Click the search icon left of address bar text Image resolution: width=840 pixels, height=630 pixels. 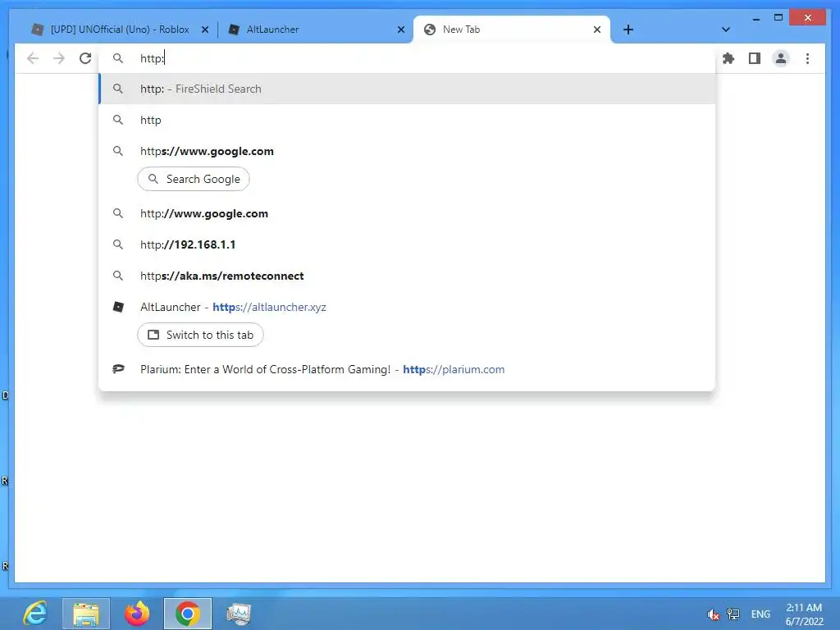coord(118,58)
